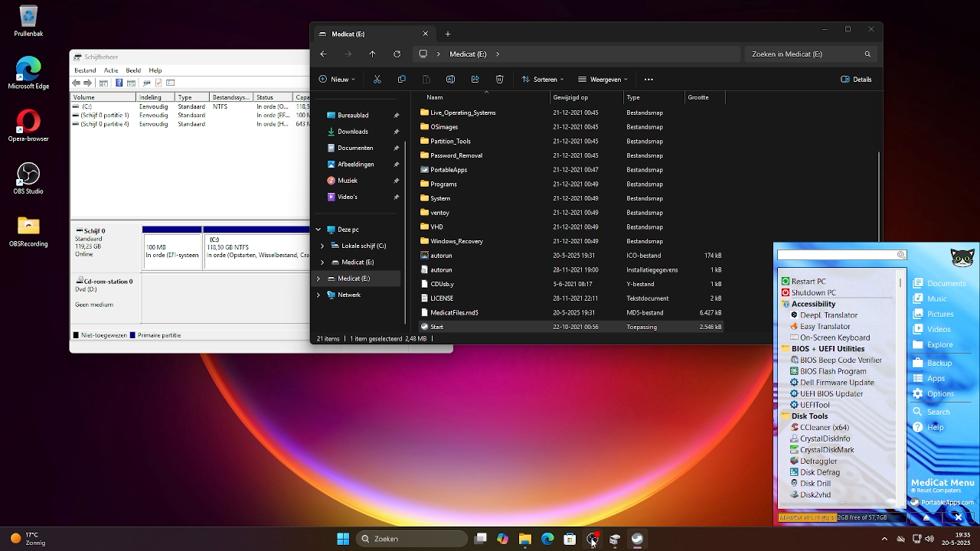Open Backup in MediCat Menu
Viewport: 980px width, 551px height.
(933, 363)
